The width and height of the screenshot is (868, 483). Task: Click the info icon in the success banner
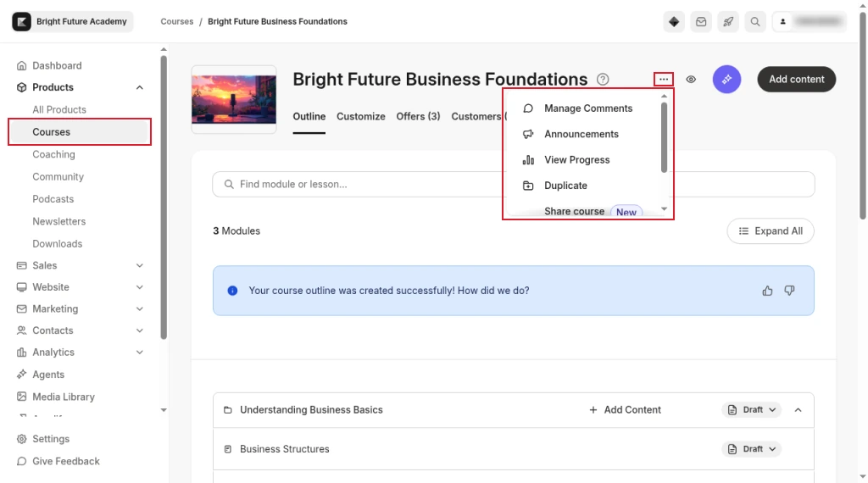232,291
